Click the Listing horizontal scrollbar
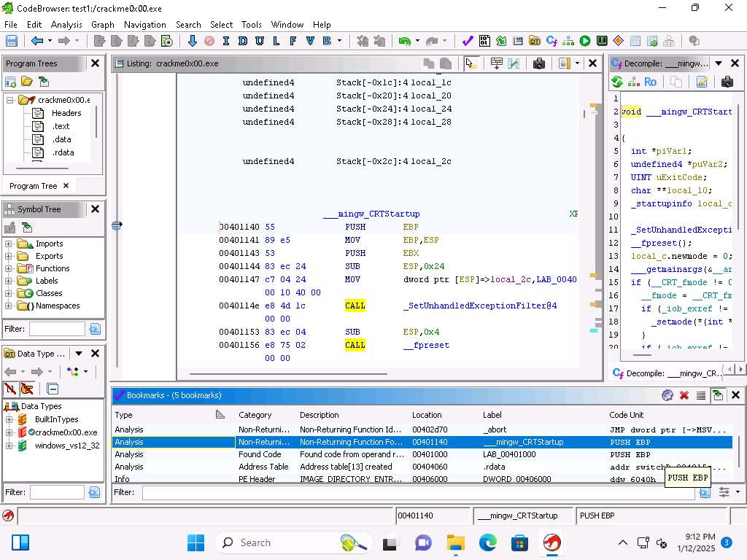Image resolution: width=747 pixels, height=560 pixels. [x=288, y=375]
